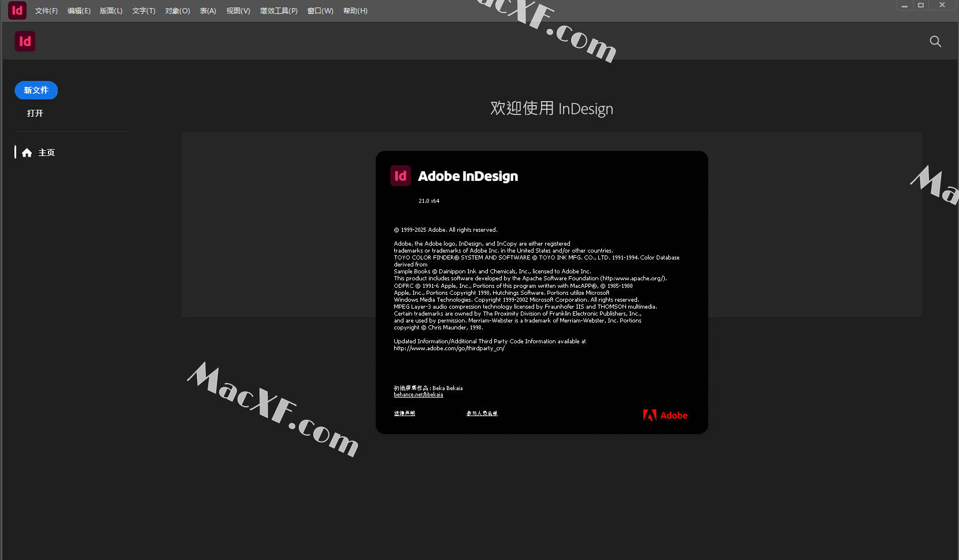Open the 窗口(W) menu
959x560 pixels.
320,11
